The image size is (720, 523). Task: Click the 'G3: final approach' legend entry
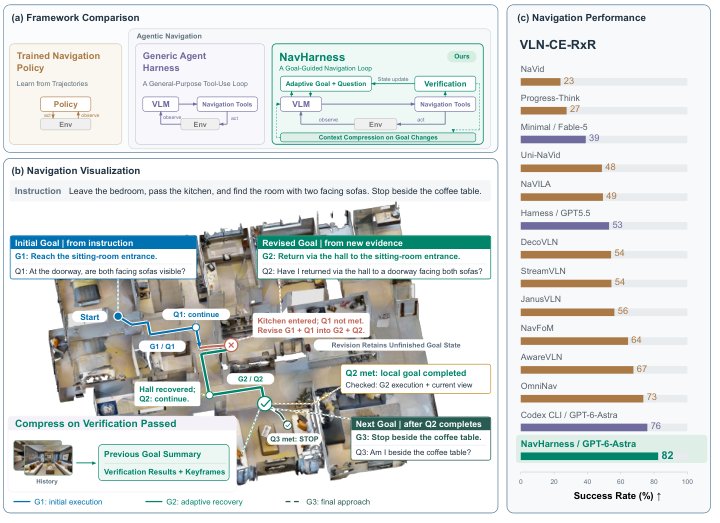click(x=328, y=502)
